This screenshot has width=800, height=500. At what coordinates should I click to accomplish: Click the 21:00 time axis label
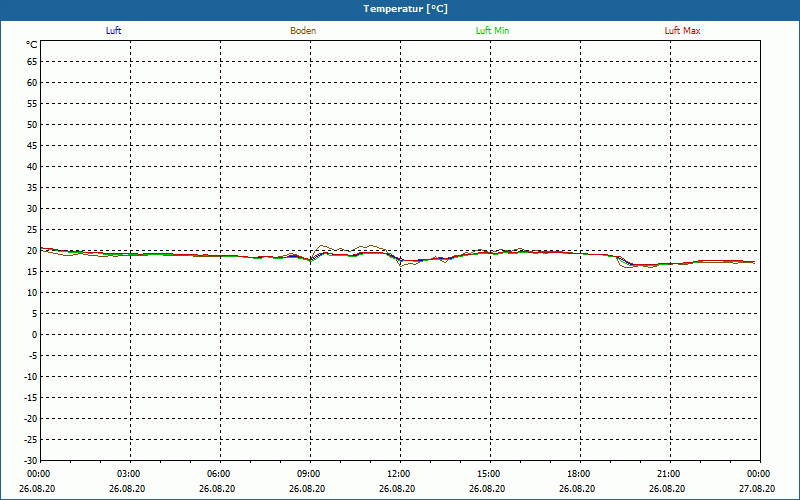point(668,474)
